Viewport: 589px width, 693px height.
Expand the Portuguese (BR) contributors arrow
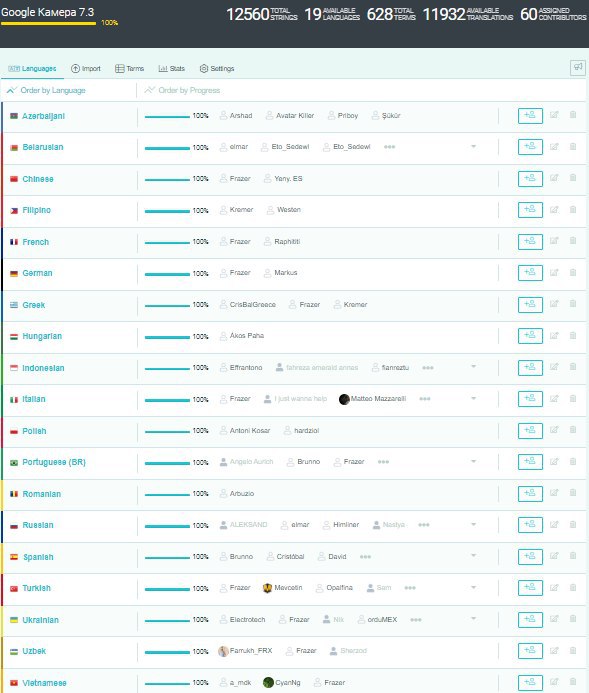473,461
